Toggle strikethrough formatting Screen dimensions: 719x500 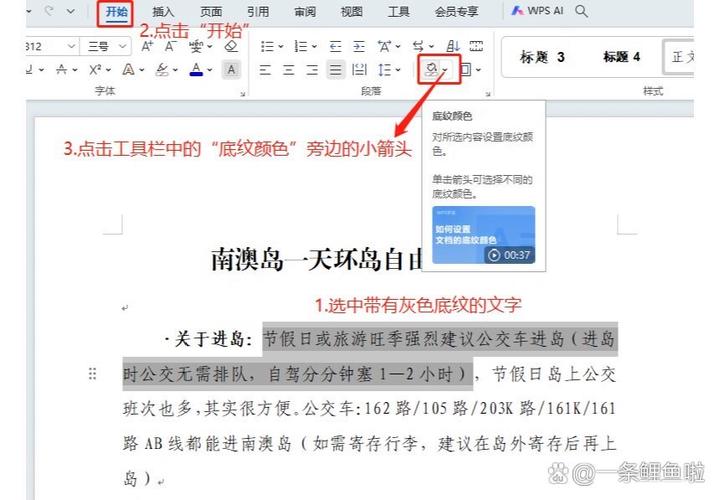pyautogui.click(x=61, y=70)
